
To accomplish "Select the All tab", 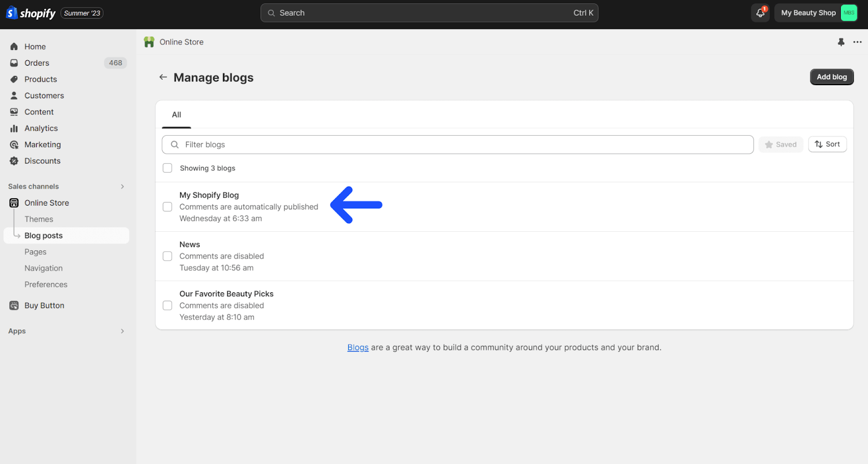I will click(176, 115).
